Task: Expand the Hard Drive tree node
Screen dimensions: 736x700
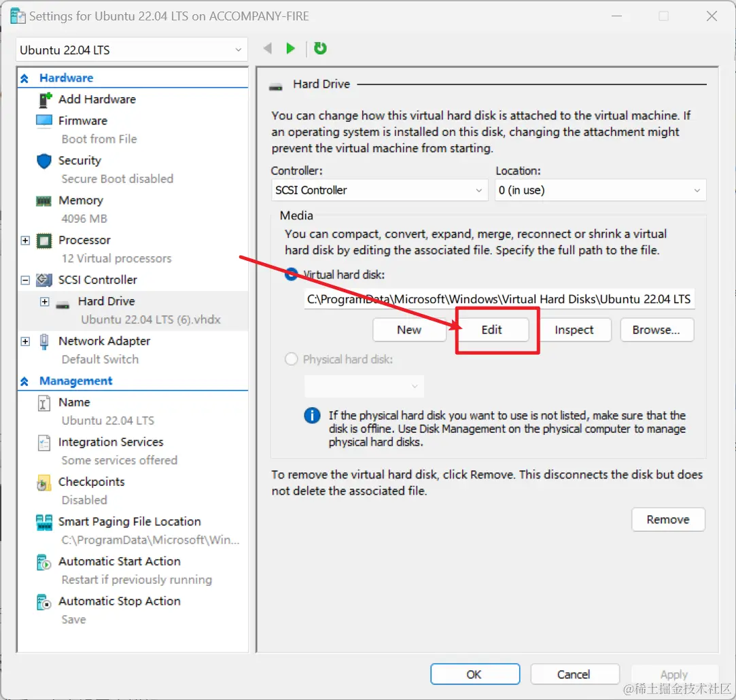Action: (x=45, y=302)
